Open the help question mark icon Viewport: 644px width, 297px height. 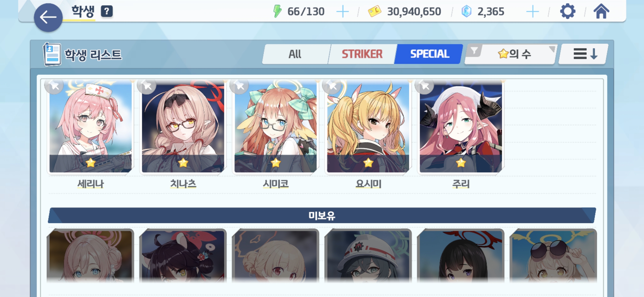click(107, 11)
